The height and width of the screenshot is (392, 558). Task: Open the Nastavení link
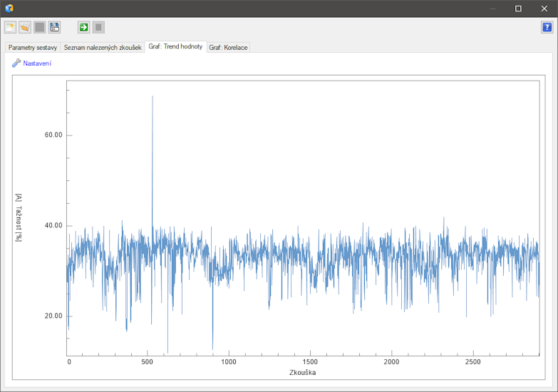[37, 63]
